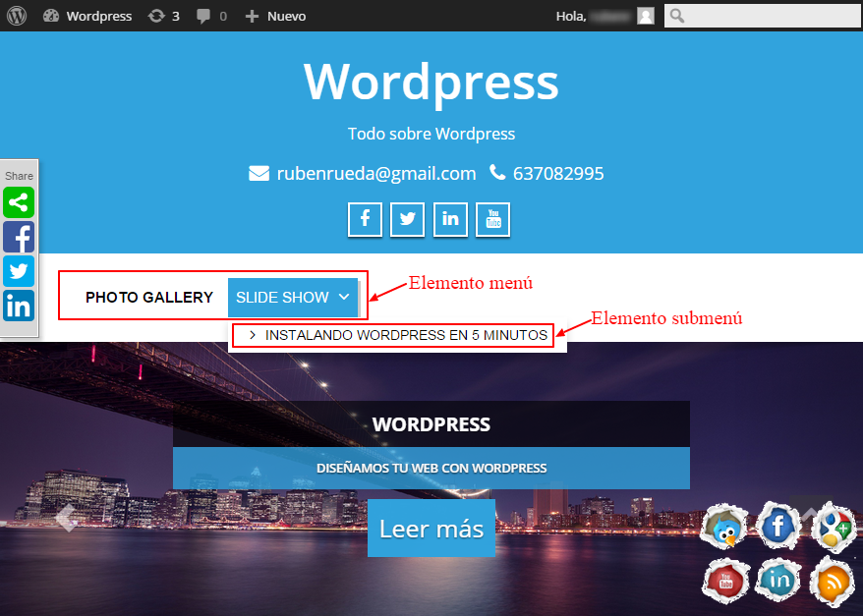Open the torn-paper Facebook icon
Viewport: 863px width, 616px height.
coord(777,526)
